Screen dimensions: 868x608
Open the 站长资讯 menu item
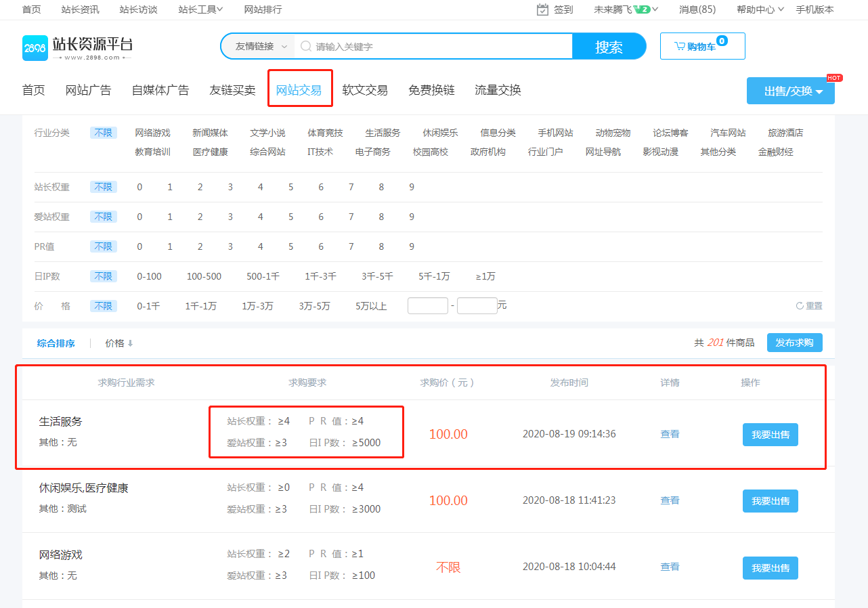[81, 10]
